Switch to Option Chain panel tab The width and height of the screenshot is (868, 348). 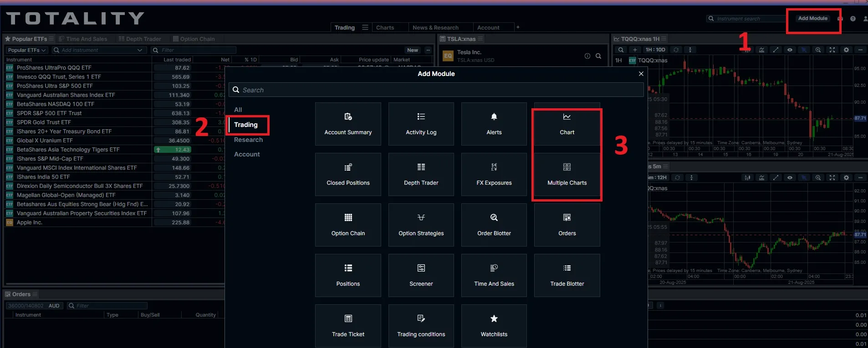click(194, 39)
